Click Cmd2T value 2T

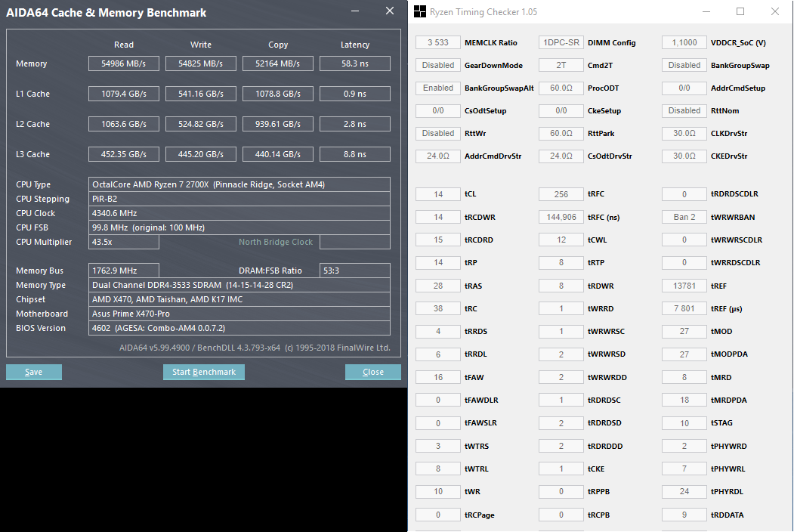tap(561, 65)
